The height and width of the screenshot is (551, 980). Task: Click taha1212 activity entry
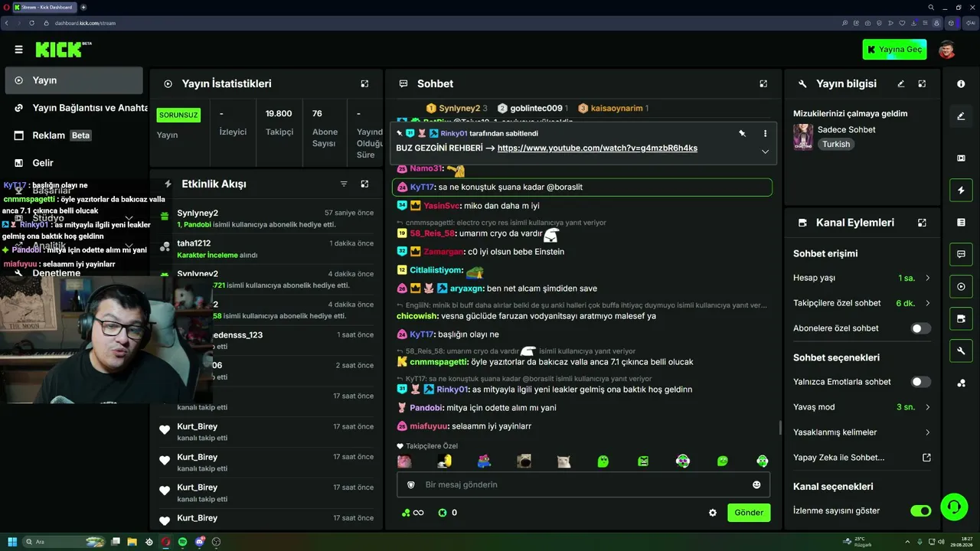[266, 249]
